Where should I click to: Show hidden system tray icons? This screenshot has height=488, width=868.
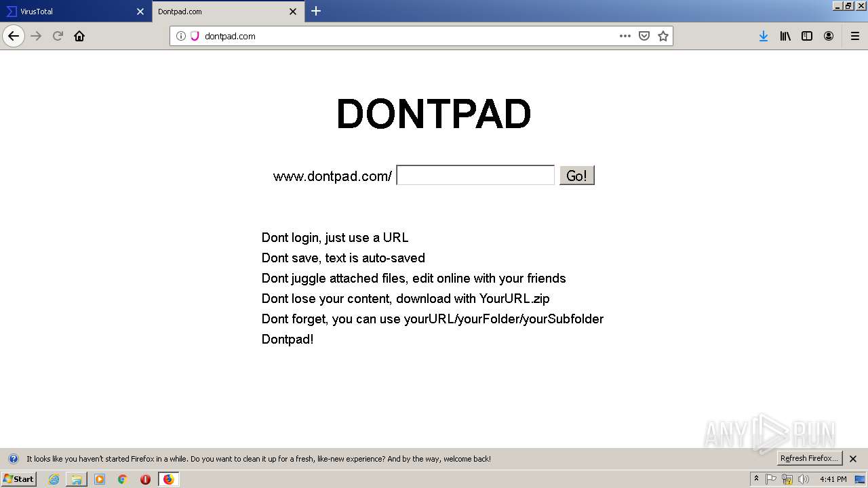tap(756, 479)
